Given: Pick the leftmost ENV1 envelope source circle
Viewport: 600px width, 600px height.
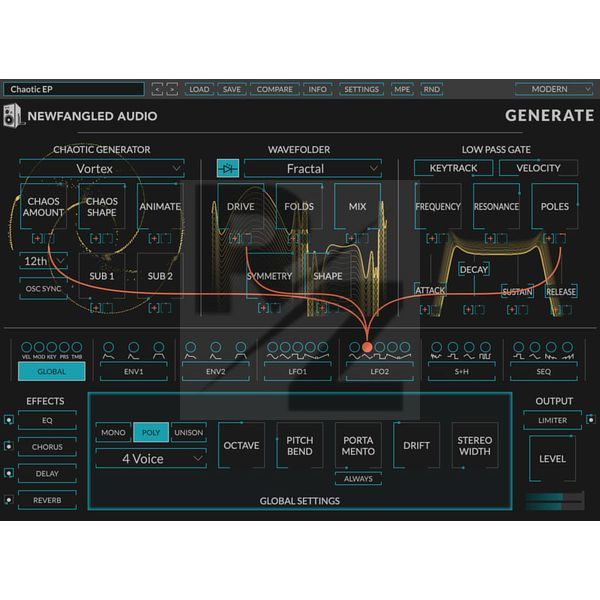Looking at the screenshot, I should pyautogui.click(x=109, y=347).
